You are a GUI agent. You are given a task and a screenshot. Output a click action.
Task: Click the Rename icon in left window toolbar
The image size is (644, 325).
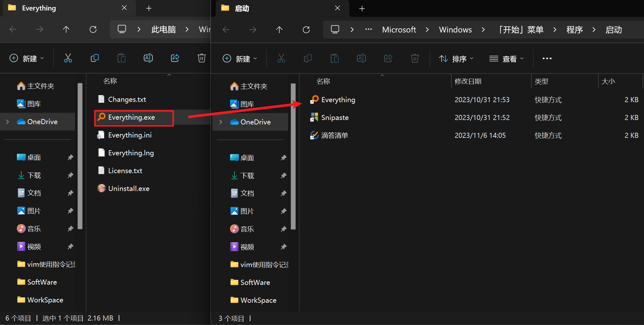pos(148,58)
